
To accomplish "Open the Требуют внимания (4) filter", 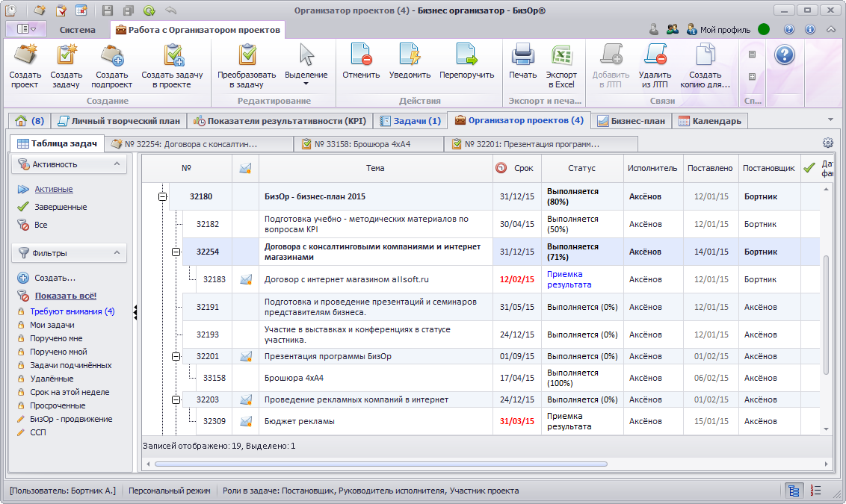I will point(72,311).
